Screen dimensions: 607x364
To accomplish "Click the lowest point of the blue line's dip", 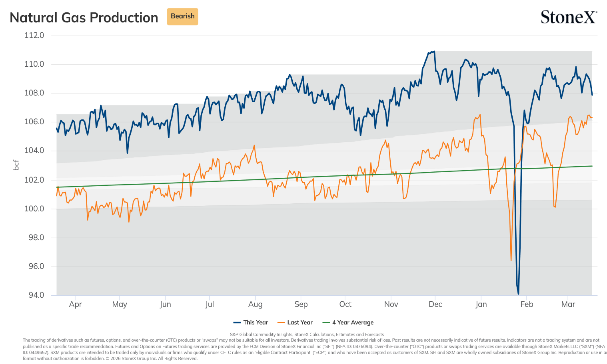I will [x=518, y=294].
